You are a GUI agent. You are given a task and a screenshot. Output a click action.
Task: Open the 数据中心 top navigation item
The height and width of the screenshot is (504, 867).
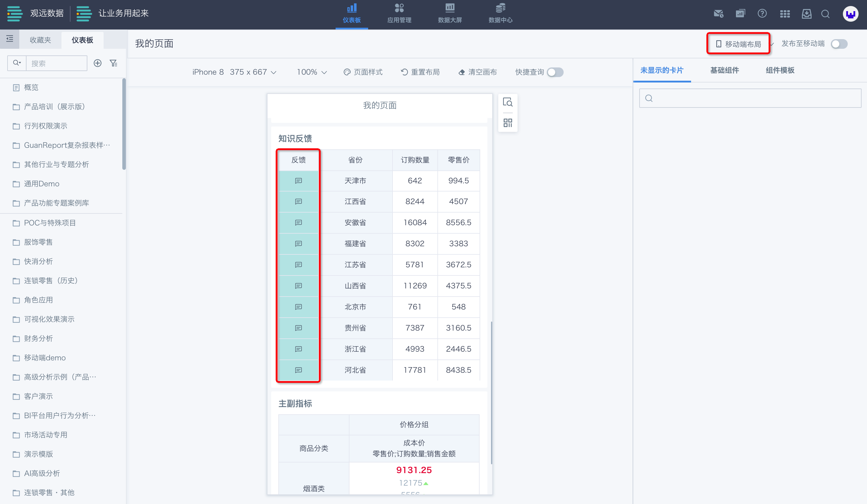[500, 14]
